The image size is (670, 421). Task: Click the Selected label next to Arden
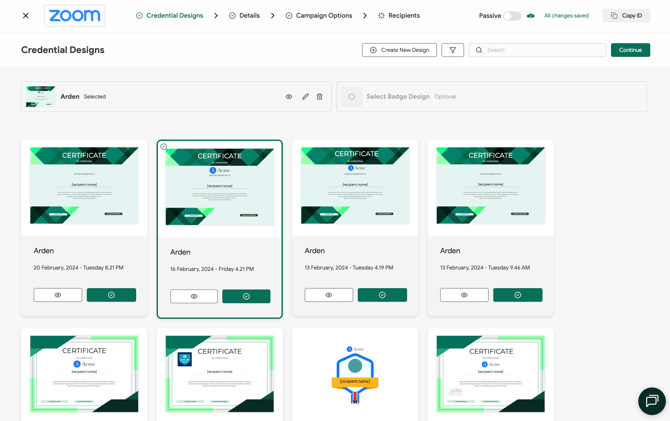coord(95,97)
